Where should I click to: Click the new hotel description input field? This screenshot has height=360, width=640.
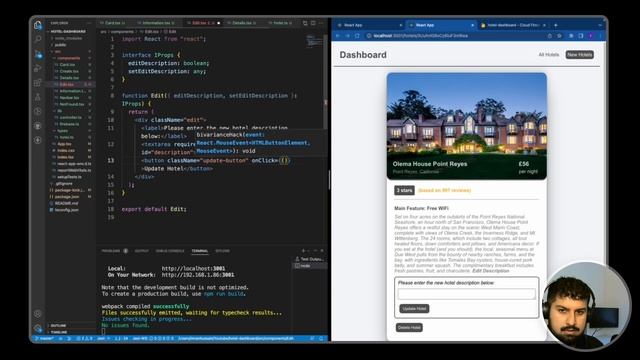[x=467, y=294]
